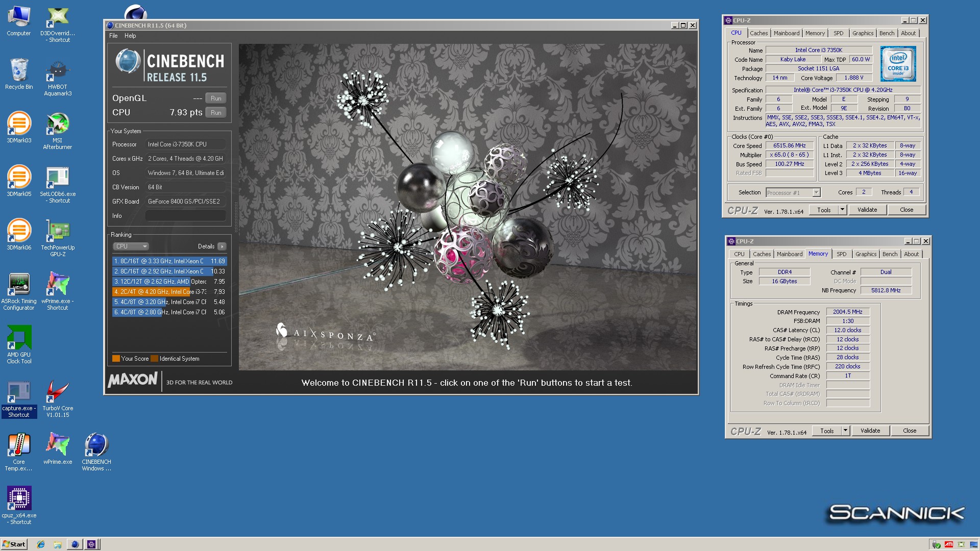Open Core Temp desktop icon
The image size is (980, 551).
tap(19, 453)
